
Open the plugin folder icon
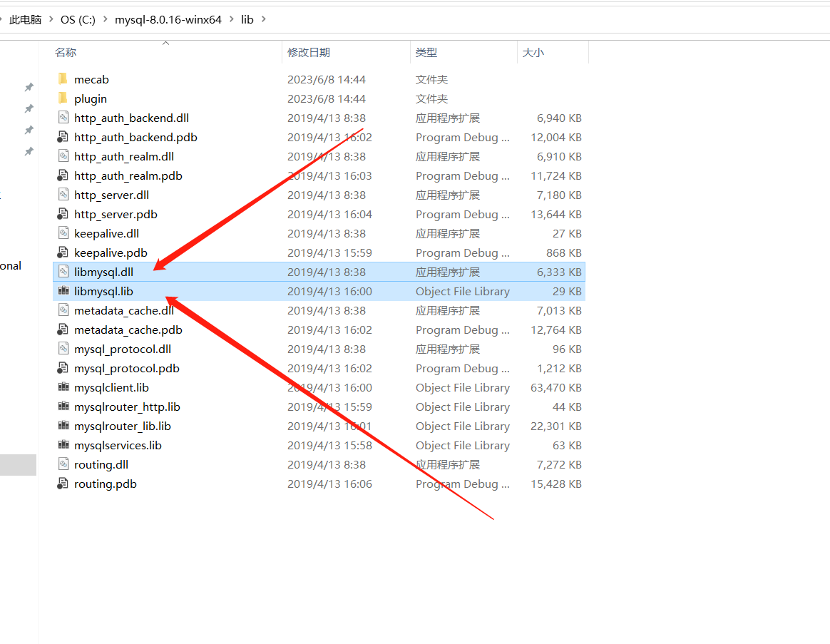(63, 98)
